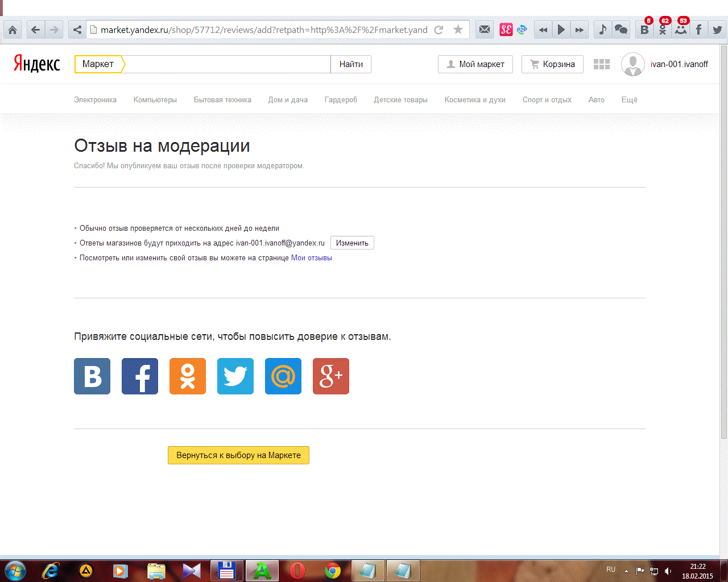Click RU language indicator in tray

(x=611, y=569)
